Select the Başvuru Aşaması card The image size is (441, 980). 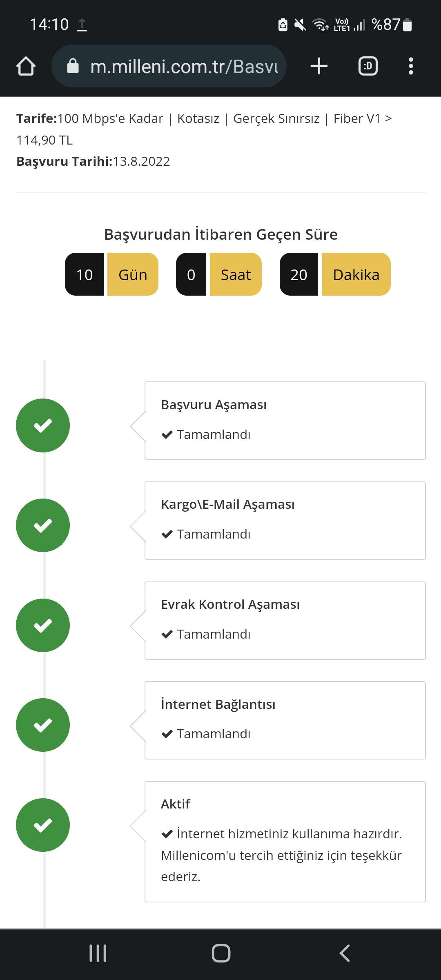coord(285,421)
